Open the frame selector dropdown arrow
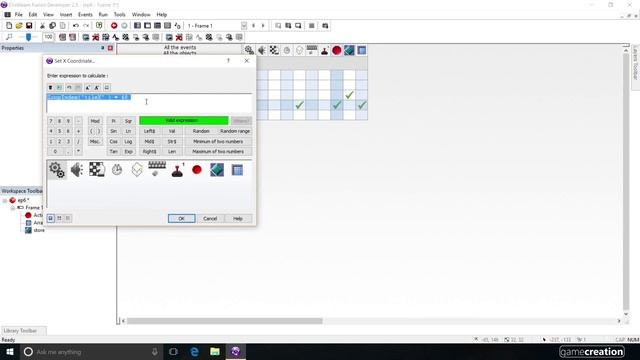 pyautogui.click(x=244, y=26)
